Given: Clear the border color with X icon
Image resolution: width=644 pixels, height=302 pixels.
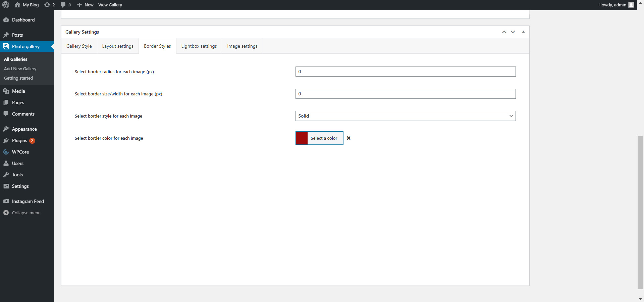Looking at the screenshot, I should pos(349,138).
